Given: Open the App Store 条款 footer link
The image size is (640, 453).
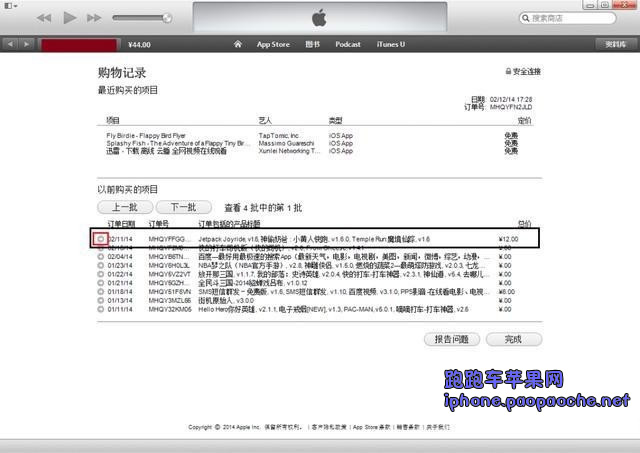Looking at the screenshot, I should point(371,427).
